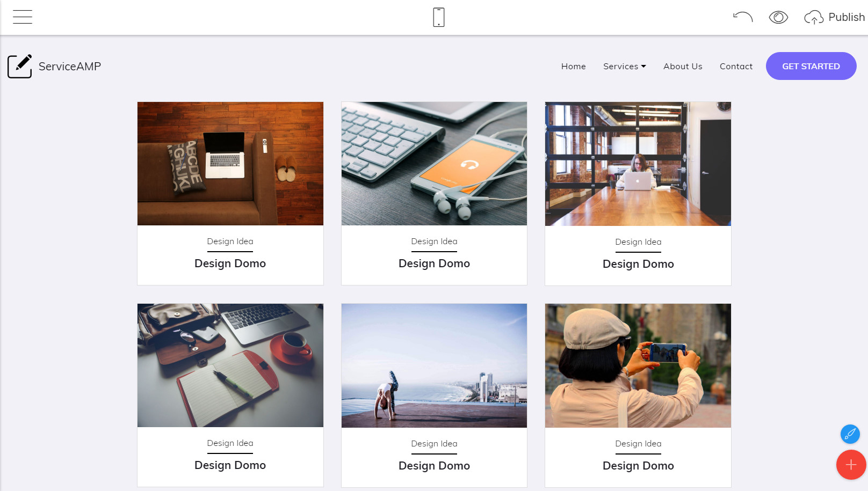Click the GET STARTED button
The height and width of the screenshot is (491, 868).
coord(811,66)
